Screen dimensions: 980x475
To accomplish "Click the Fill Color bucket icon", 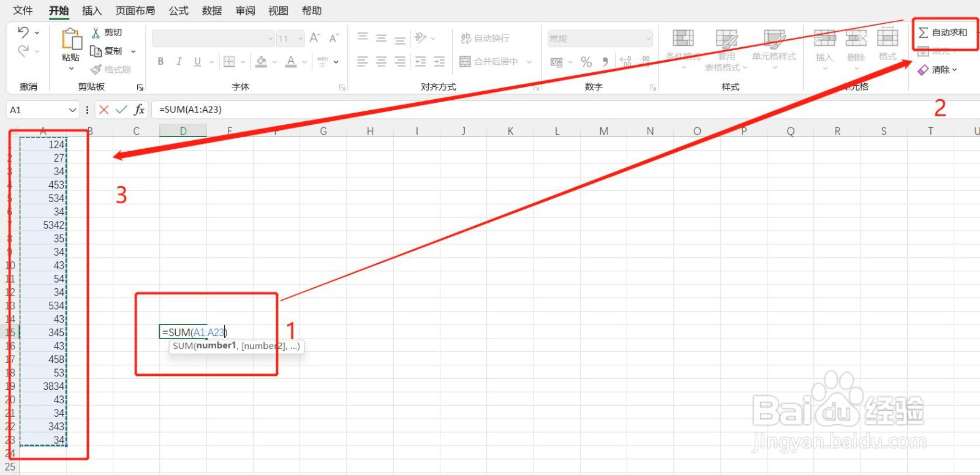I will pos(262,61).
